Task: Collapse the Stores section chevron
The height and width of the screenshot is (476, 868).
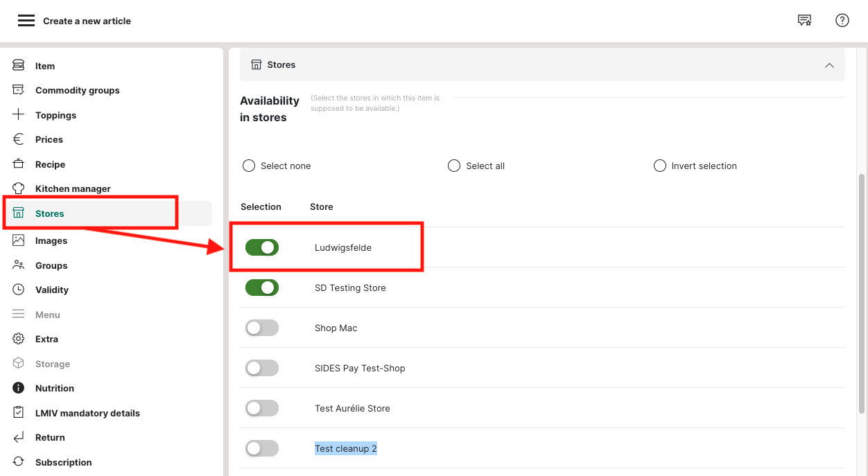Action: click(x=829, y=65)
